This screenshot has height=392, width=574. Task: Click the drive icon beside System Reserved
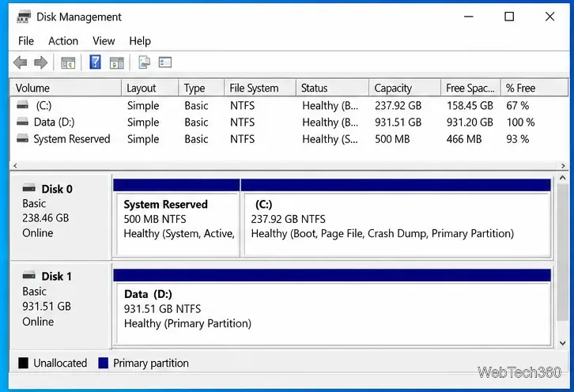coord(23,139)
